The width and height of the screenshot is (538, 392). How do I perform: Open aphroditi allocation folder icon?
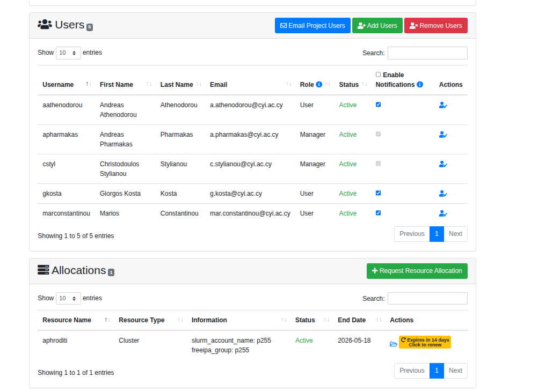tap(394, 344)
